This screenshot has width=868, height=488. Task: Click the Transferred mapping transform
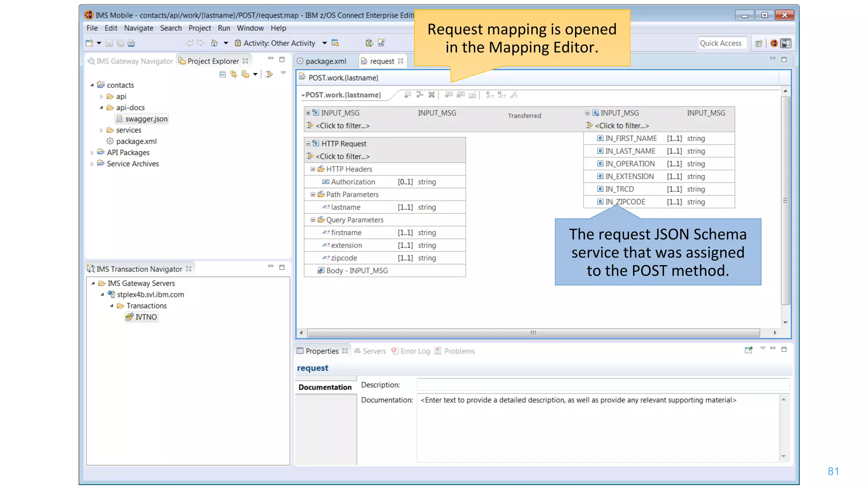click(x=524, y=116)
